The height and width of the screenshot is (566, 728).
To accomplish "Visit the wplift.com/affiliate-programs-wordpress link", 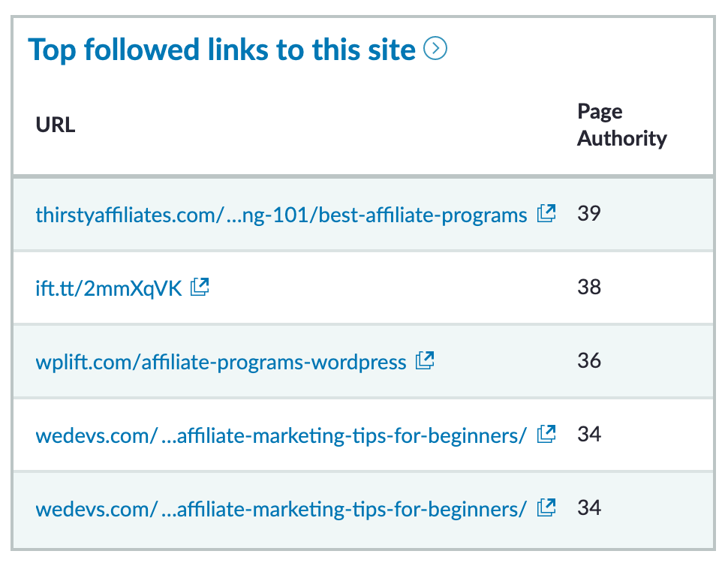I will click(221, 363).
